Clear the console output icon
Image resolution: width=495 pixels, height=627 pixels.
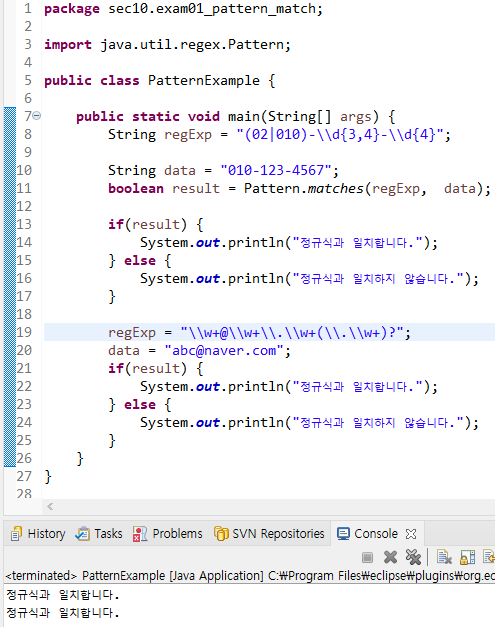[x=444, y=557]
